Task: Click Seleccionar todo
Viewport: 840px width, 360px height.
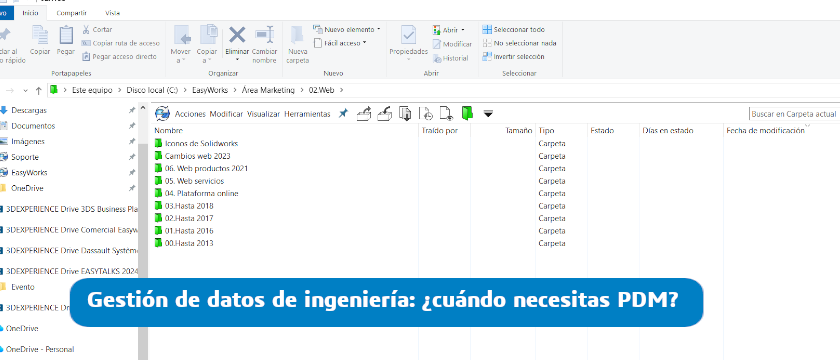Action: (x=514, y=29)
